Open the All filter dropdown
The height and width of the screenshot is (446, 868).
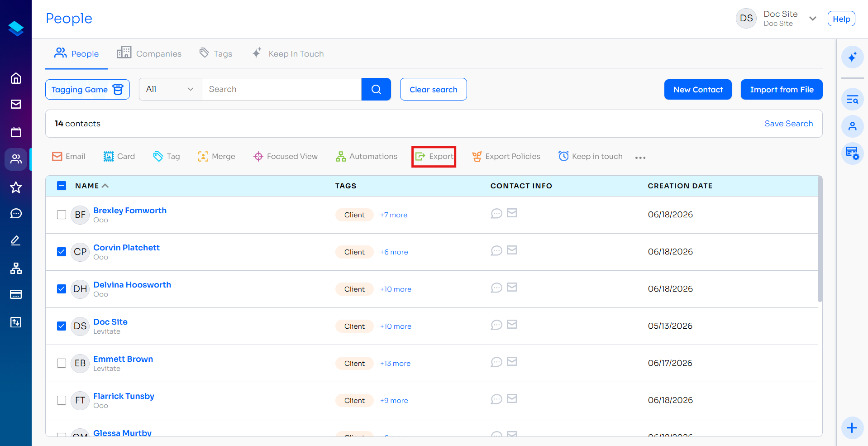click(x=170, y=89)
